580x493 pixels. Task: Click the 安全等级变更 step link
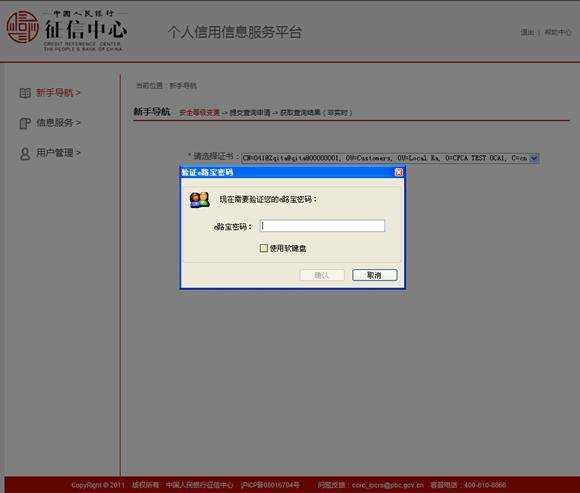[199, 112]
